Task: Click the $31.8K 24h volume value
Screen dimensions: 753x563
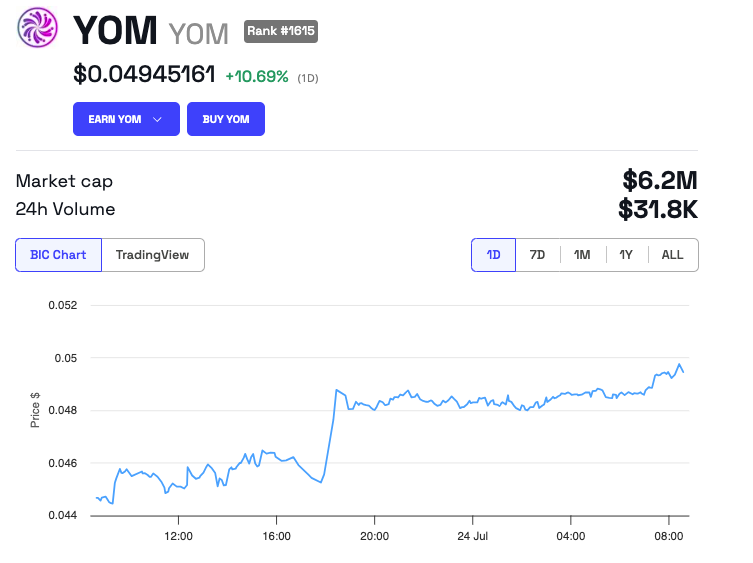Action: pyautogui.click(x=657, y=210)
